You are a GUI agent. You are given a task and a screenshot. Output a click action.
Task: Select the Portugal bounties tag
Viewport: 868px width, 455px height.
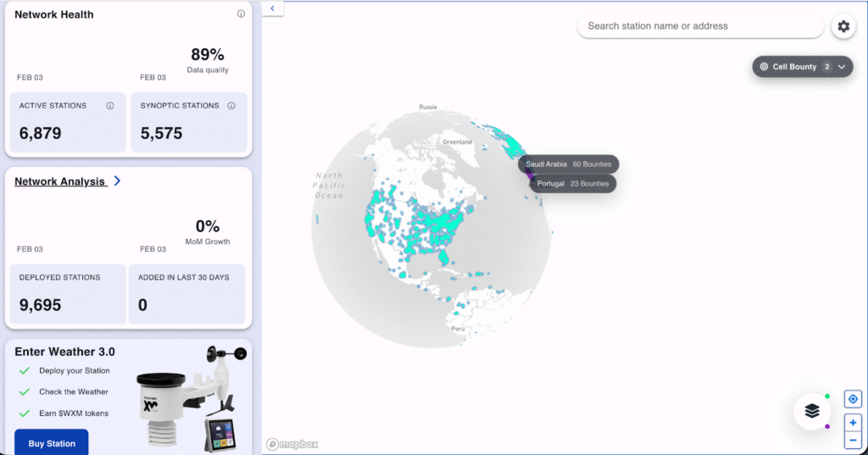[574, 183]
